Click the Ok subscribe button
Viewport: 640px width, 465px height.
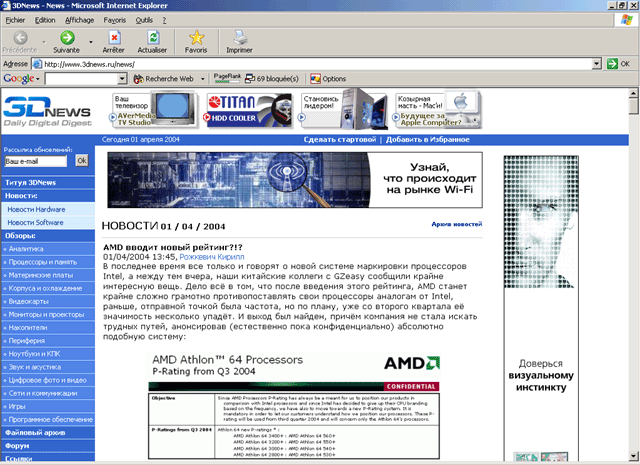(x=82, y=160)
